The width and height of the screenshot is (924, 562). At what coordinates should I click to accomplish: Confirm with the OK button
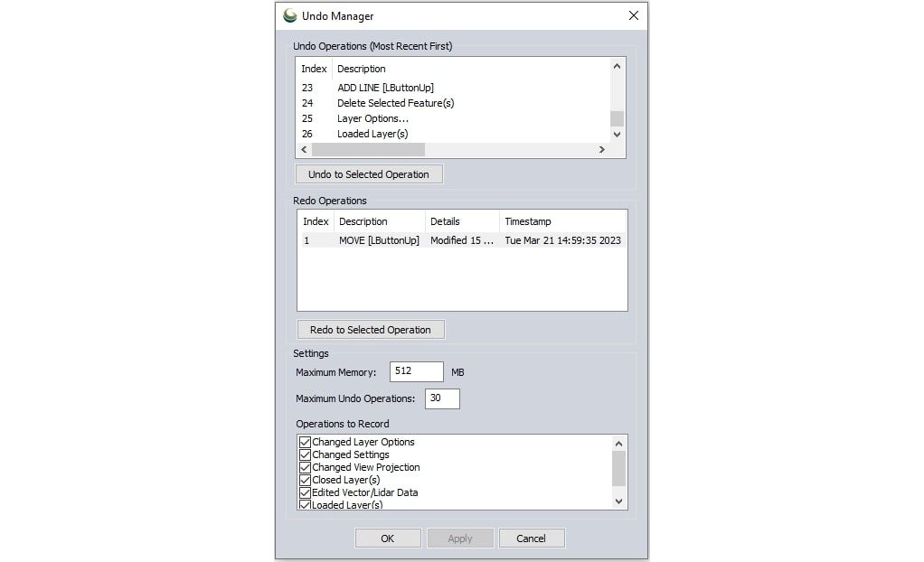[x=388, y=539]
